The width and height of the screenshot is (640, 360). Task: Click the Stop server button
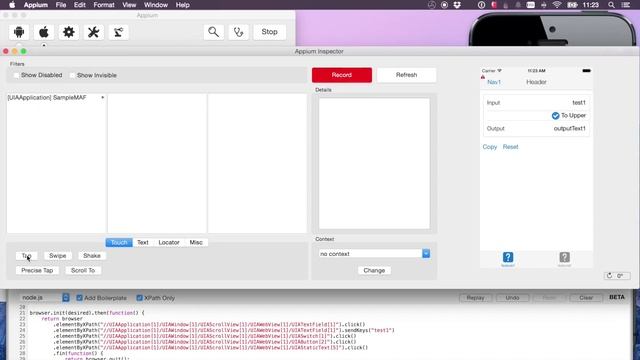coord(269,32)
